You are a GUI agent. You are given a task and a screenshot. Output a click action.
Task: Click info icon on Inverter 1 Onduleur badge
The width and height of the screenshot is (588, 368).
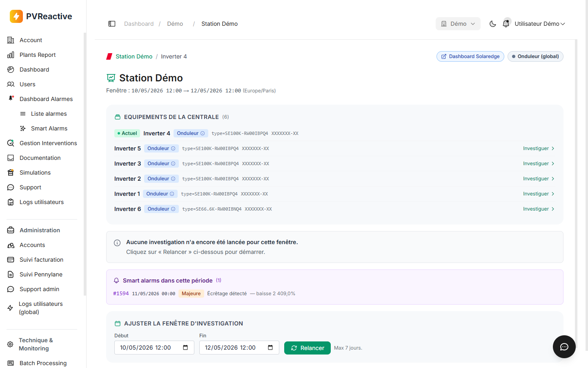(172, 194)
